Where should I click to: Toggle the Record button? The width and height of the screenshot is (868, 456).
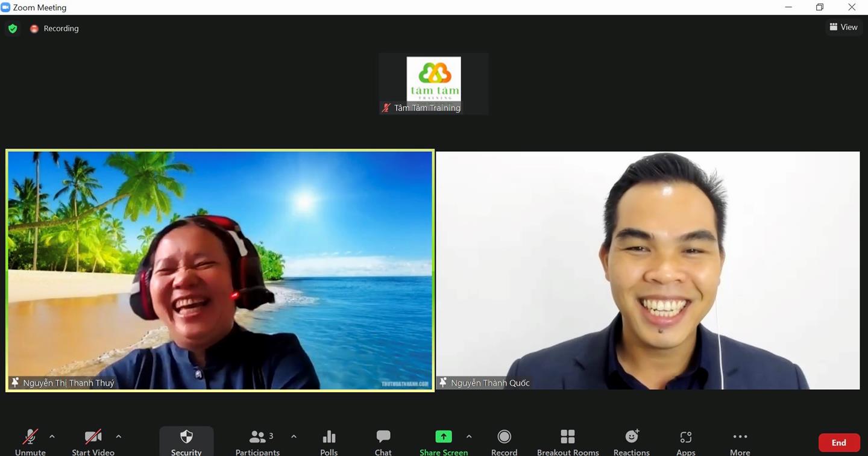(x=504, y=441)
